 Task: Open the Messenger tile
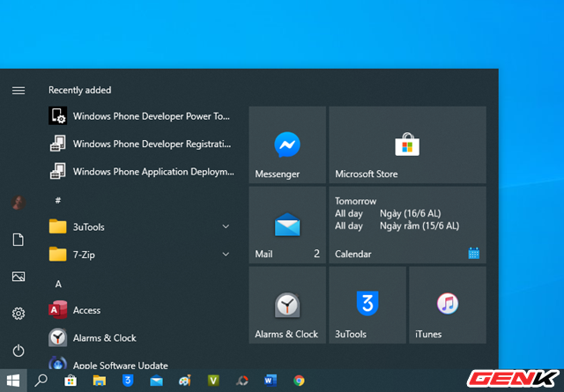(287, 145)
